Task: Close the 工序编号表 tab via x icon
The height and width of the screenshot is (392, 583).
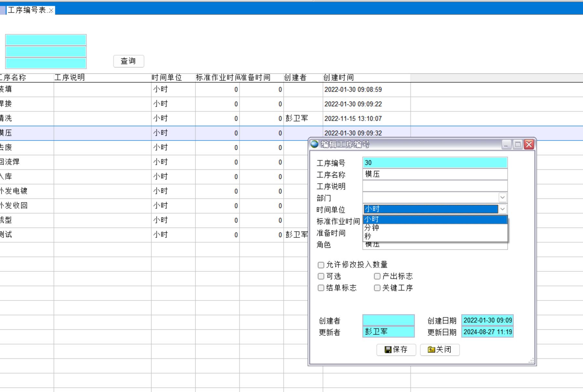Action: coord(51,11)
